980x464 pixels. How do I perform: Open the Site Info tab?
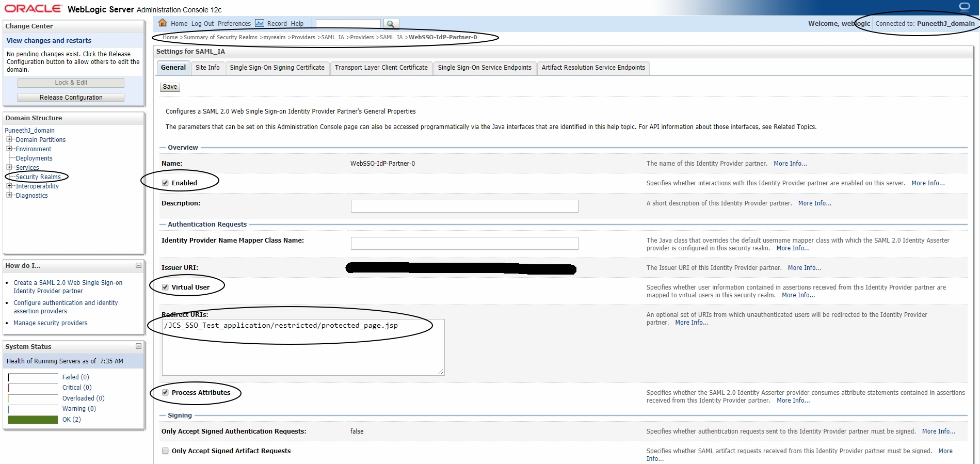pos(207,68)
